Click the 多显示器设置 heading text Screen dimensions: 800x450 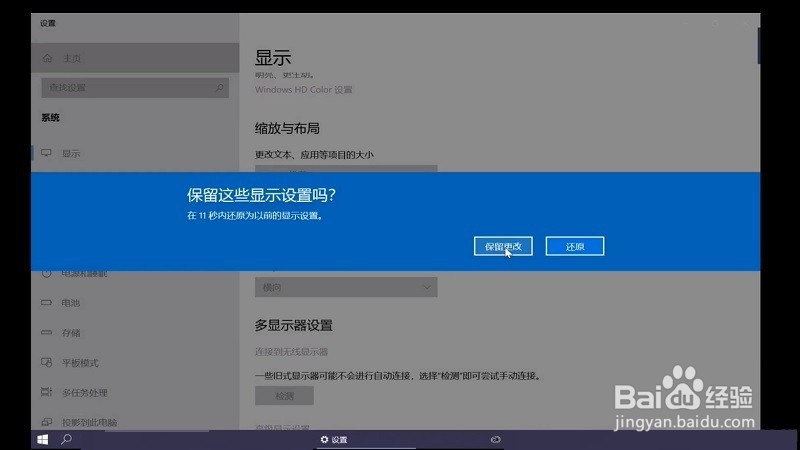(x=294, y=325)
